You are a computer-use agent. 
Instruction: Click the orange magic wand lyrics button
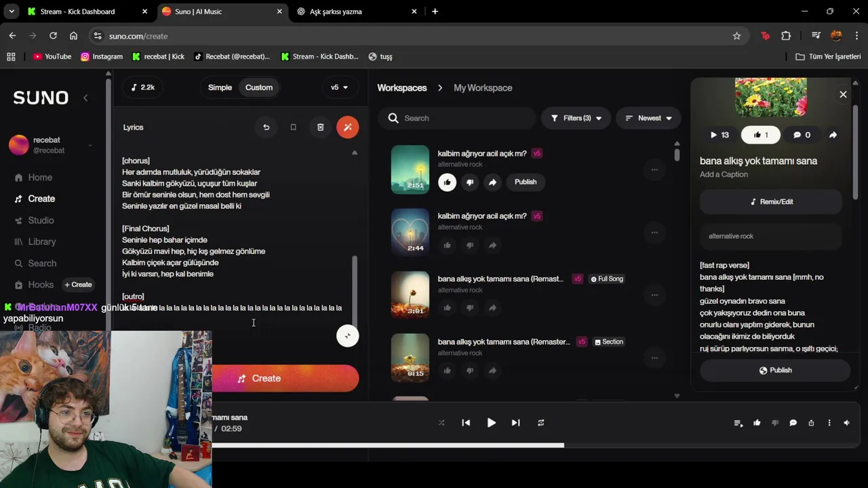click(x=347, y=127)
